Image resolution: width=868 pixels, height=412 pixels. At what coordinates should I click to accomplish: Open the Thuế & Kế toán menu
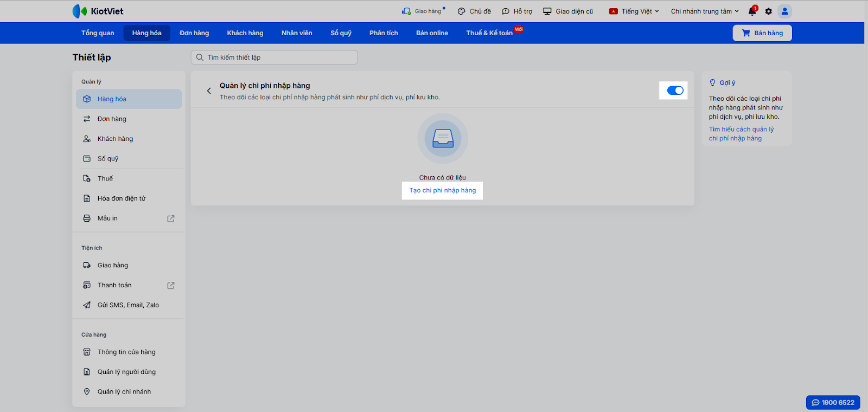pyautogui.click(x=489, y=33)
